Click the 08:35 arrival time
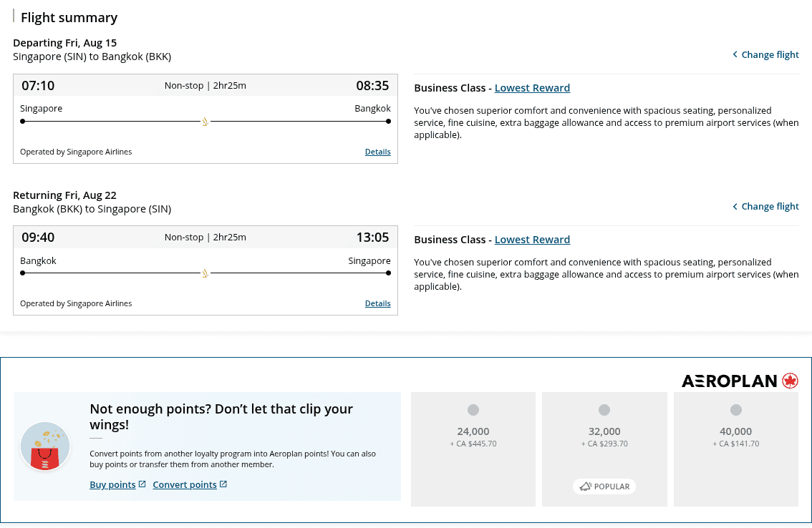This screenshot has width=812, height=528. pyautogui.click(x=372, y=85)
